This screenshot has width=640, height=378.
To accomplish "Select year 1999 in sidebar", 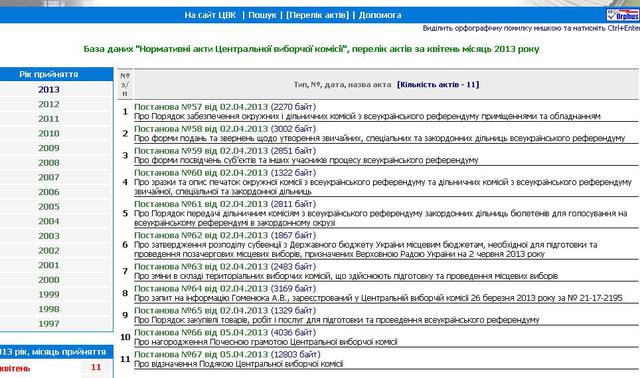I will pyautogui.click(x=49, y=295).
